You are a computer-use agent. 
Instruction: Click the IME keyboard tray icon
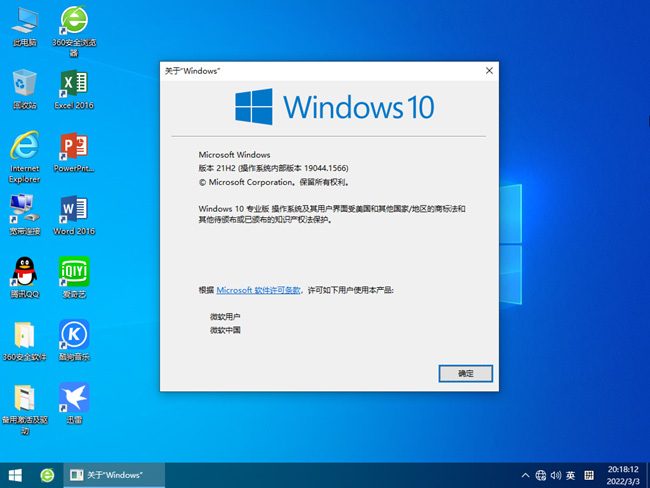coord(589,475)
